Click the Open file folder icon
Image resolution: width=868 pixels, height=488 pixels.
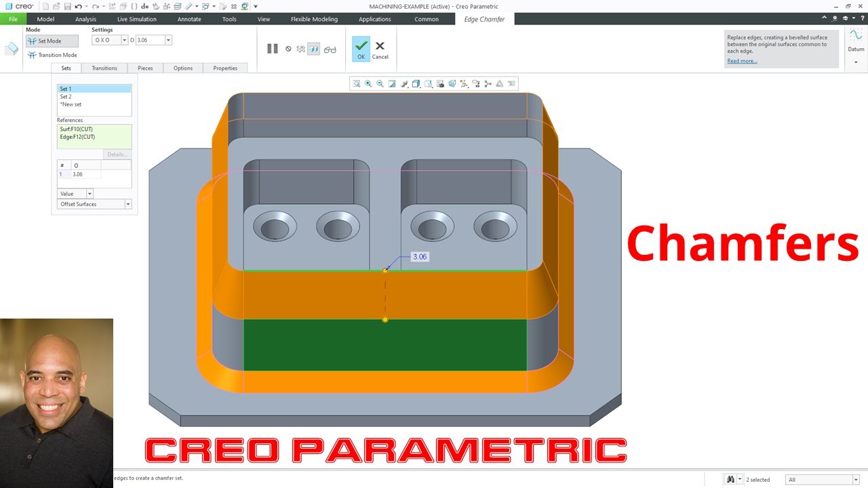[56, 6]
